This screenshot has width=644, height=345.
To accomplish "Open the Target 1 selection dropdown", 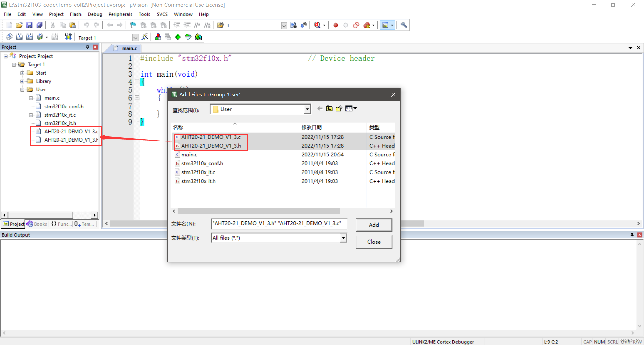I will point(135,37).
